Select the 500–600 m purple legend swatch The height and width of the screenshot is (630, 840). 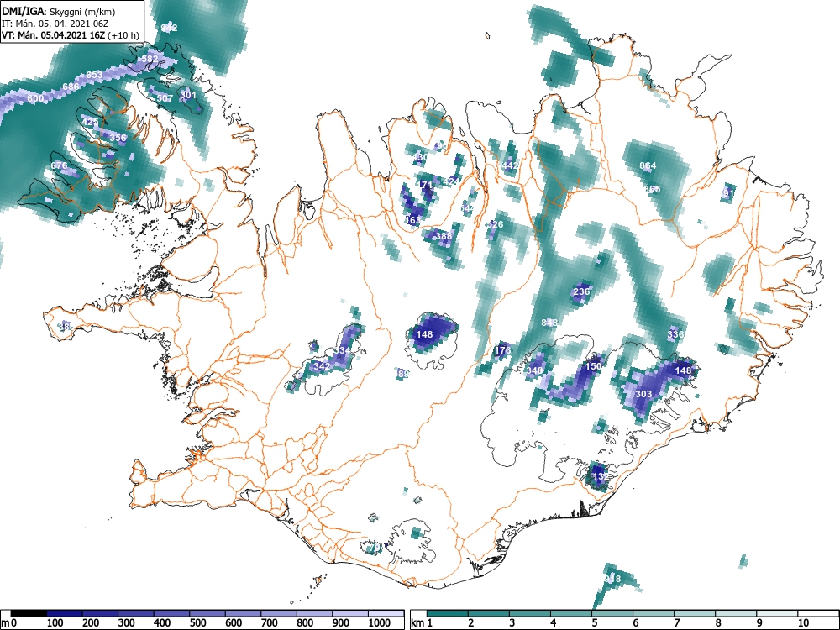click(x=207, y=613)
